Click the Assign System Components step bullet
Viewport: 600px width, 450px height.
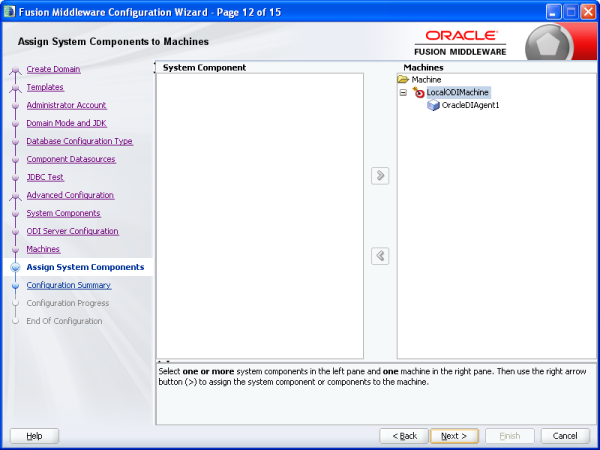[x=15, y=268]
